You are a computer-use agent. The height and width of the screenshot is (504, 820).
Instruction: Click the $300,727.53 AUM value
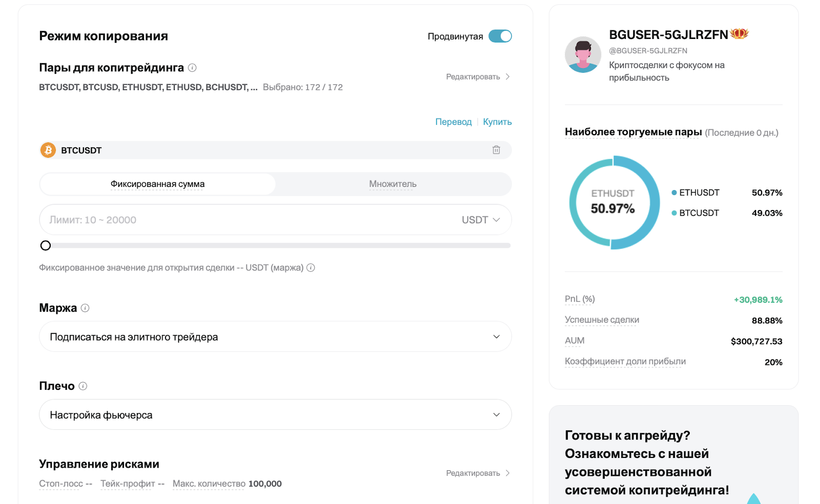756,341
